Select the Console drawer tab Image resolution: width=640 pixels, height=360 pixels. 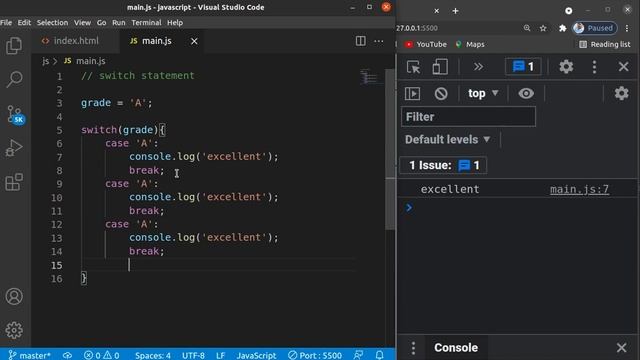pos(456,348)
